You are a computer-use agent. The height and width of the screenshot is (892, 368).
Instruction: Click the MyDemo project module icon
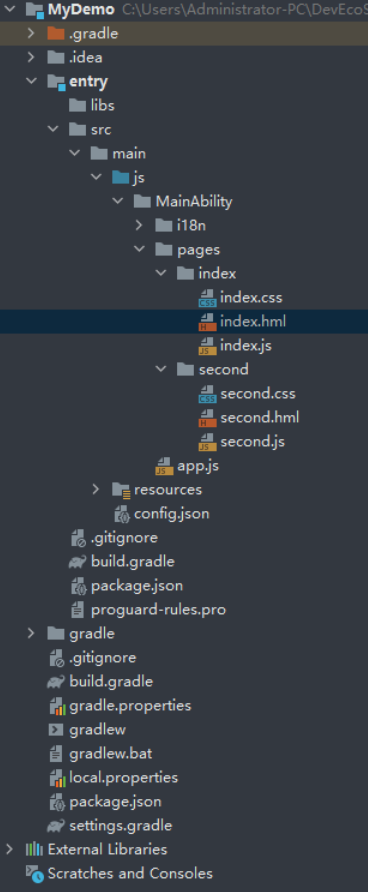pyautogui.click(x=35, y=10)
